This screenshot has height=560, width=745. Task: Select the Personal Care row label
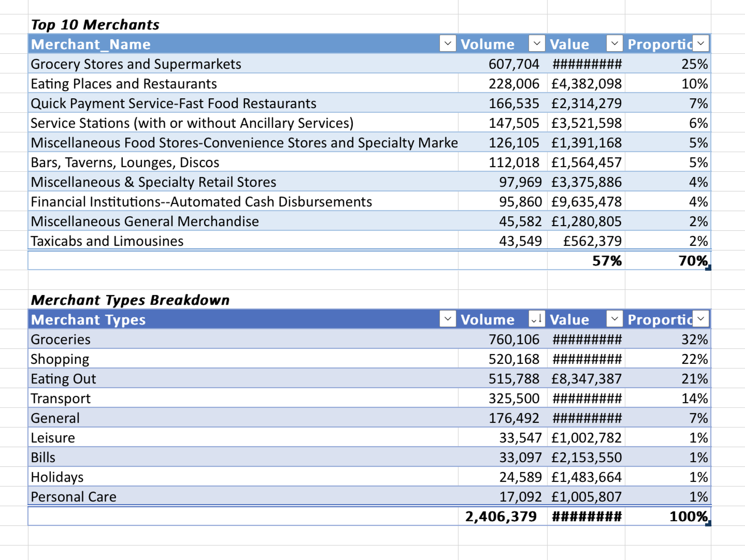(x=73, y=497)
